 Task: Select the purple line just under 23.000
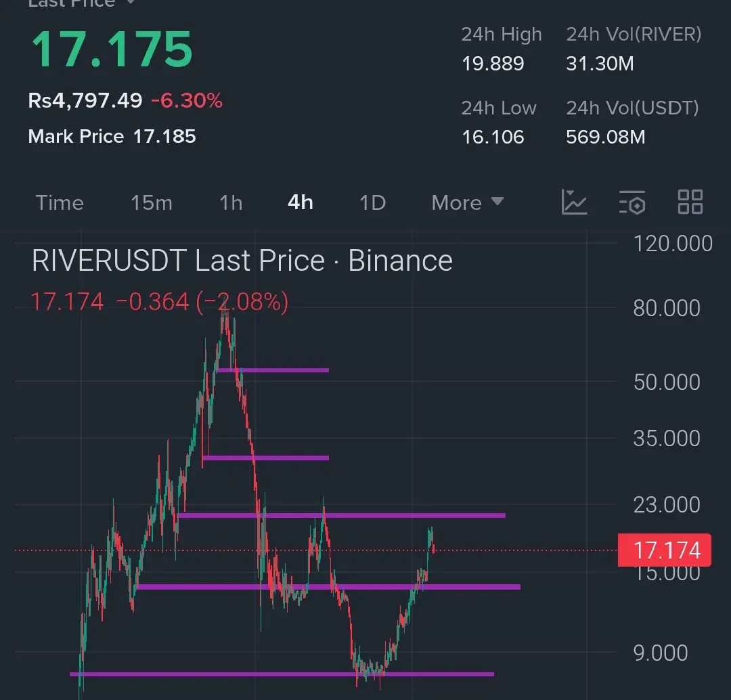[341, 515]
